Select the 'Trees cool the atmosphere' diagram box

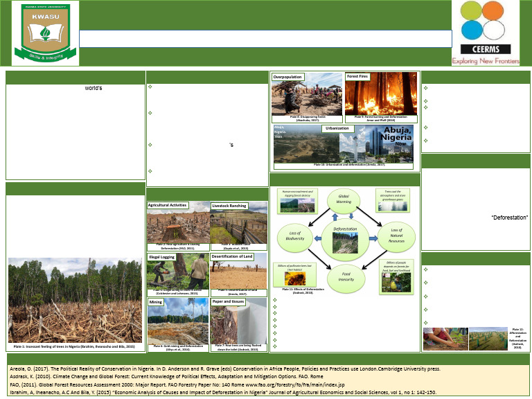pos(393,200)
